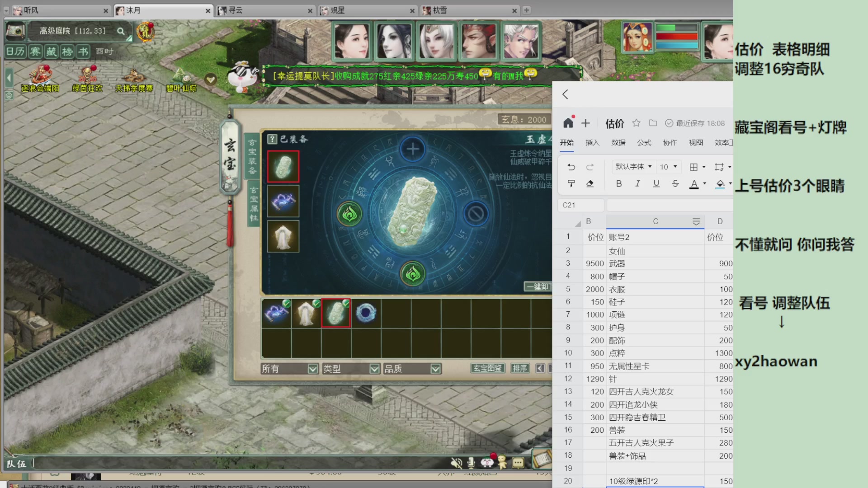Image resolution: width=868 pixels, height=488 pixels.
Task: Open the 逐浪会端阳 event icon
Action: tap(40, 79)
